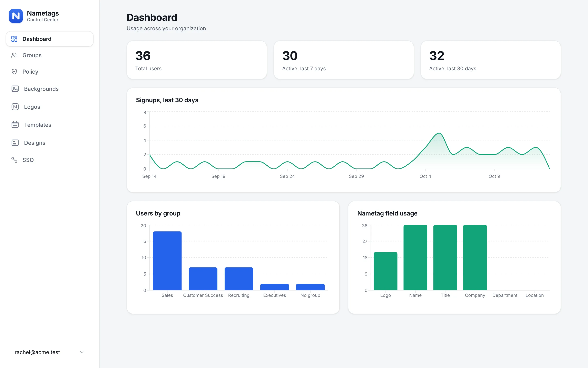Click the Logo bar in Nametag field usage
This screenshot has width=588, height=368.
tap(386, 271)
